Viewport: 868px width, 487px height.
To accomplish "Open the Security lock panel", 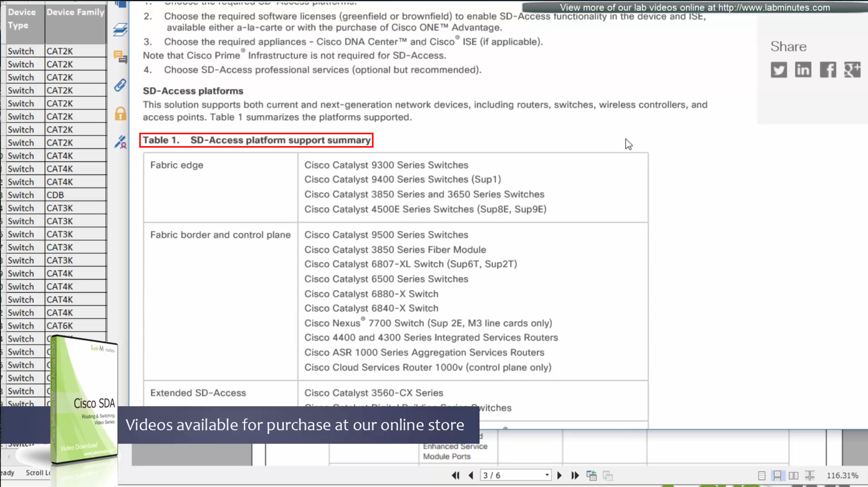I will (120, 114).
